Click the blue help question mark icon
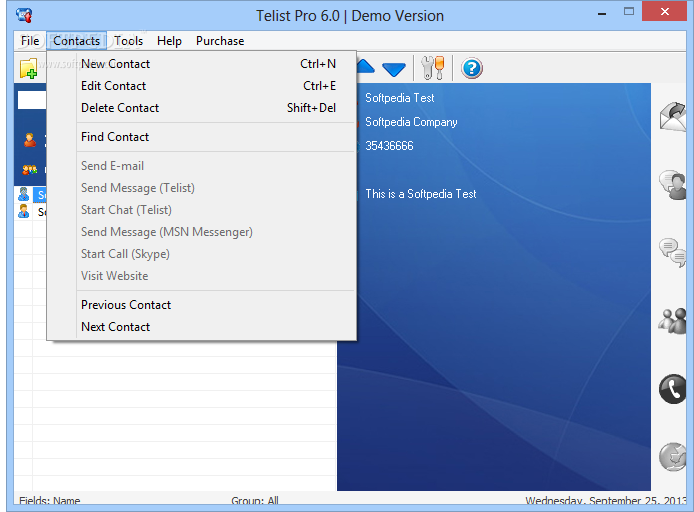 pos(472,68)
